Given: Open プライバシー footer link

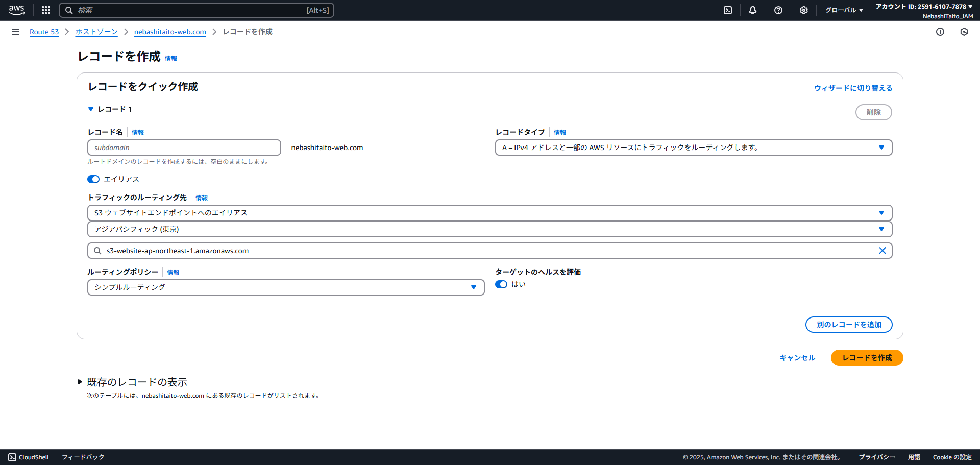Looking at the screenshot, I should click(x=876, y=457).
